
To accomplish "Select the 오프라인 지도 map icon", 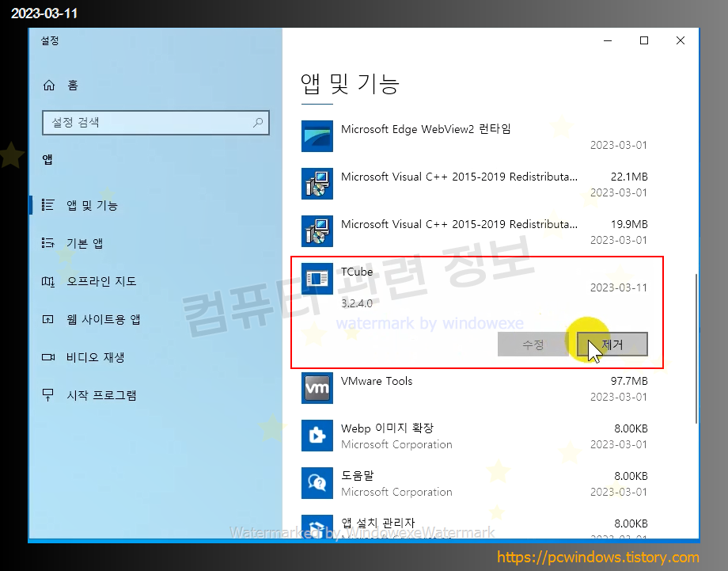I will click(47, 281).
